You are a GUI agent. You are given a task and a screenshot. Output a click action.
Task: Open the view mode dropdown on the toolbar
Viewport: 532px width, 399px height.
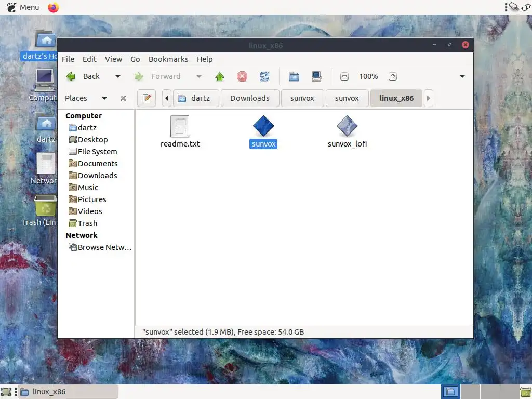click(x=462, y=76)
